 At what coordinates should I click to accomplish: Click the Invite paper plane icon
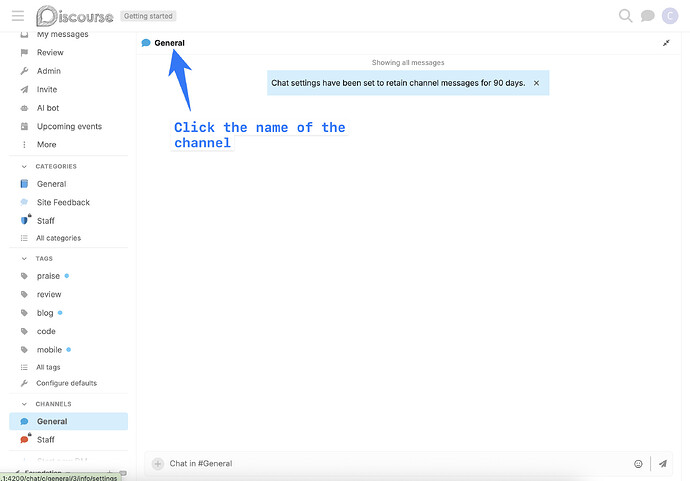pos(24,89)
